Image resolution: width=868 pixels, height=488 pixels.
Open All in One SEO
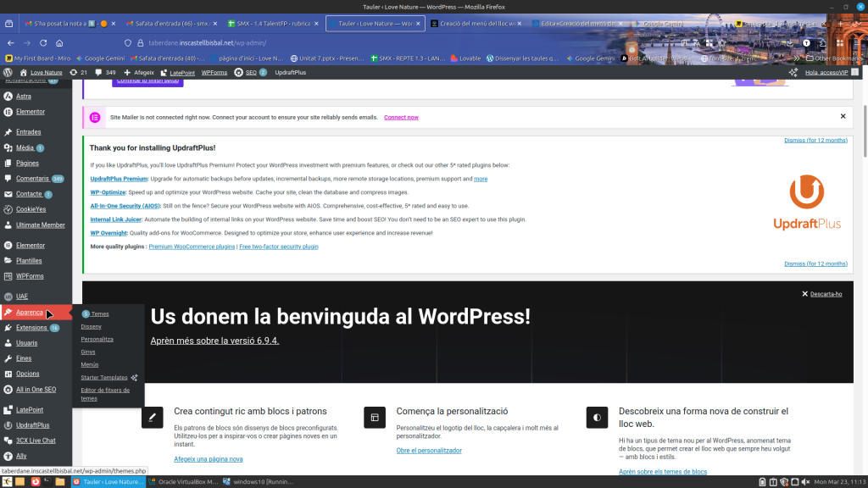(x=36, y=390)
